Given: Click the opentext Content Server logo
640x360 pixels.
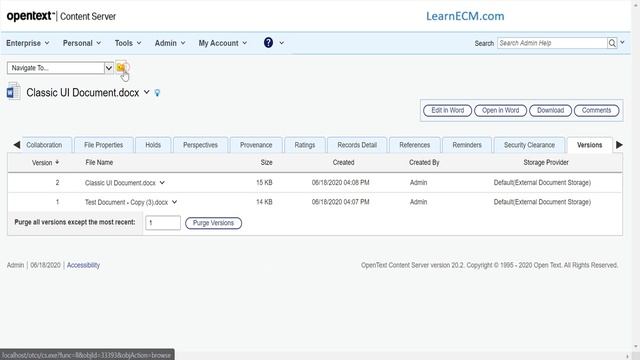Looking at the screenshot, I should pos(61,16).
